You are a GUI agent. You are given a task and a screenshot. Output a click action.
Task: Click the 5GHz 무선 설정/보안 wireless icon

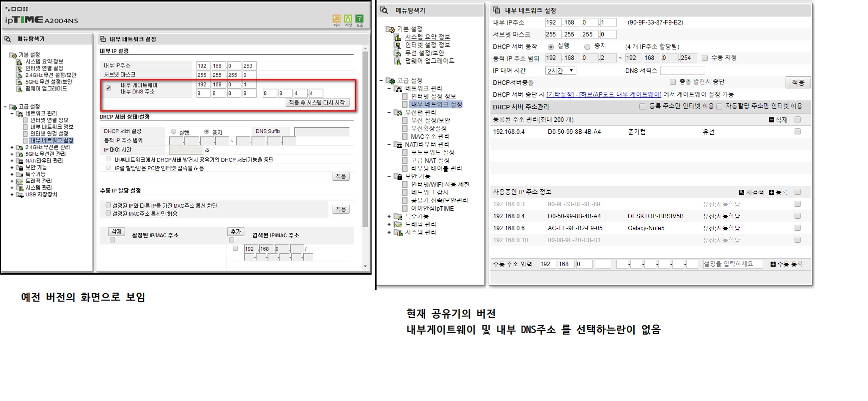(20, 82)
